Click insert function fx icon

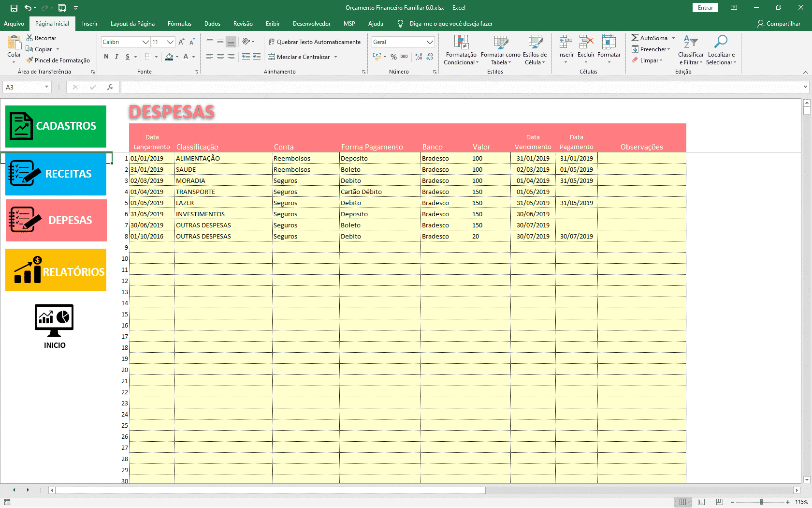click(110, 87)
